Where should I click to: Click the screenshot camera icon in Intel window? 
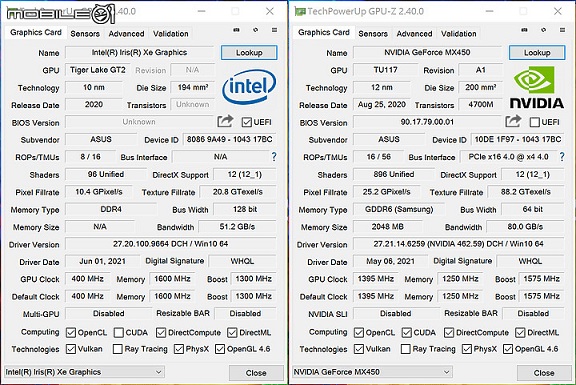click(x=236, y=30)
